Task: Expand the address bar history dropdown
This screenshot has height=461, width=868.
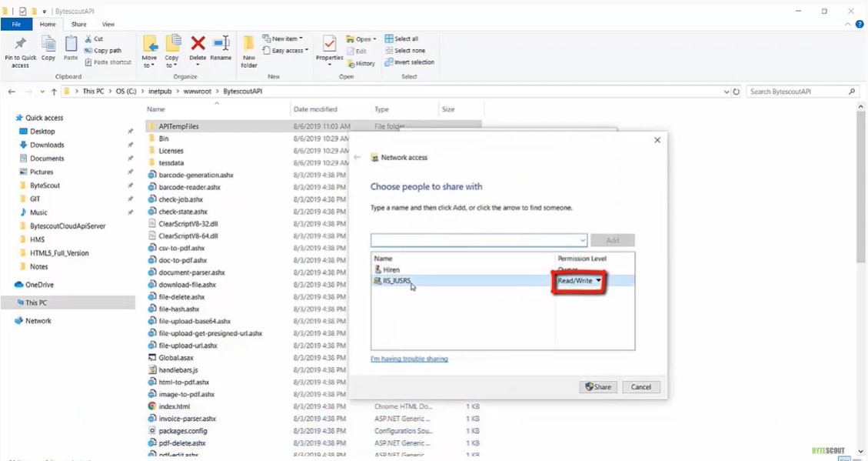Action: pos(727,92)
